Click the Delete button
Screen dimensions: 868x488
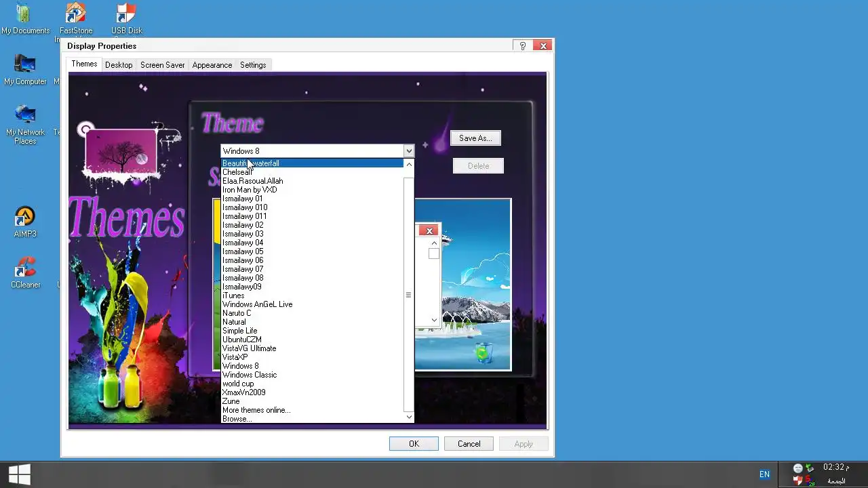coord(478,166)
